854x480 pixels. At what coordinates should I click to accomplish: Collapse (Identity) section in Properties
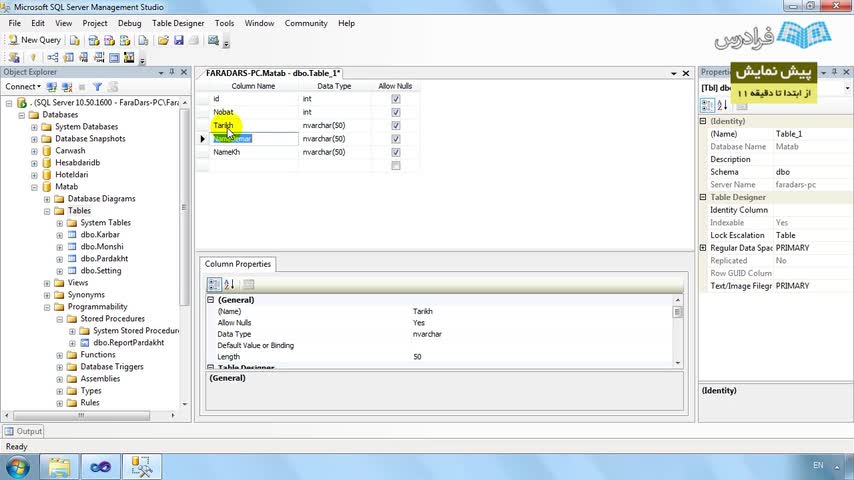703,121
